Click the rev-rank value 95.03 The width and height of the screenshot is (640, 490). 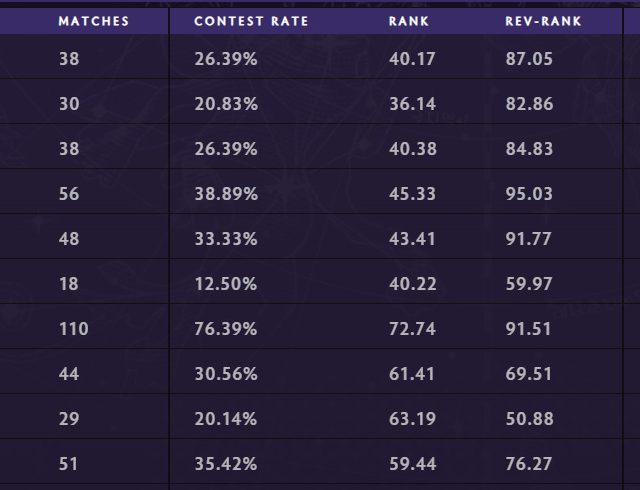click(x=529, y=194)
